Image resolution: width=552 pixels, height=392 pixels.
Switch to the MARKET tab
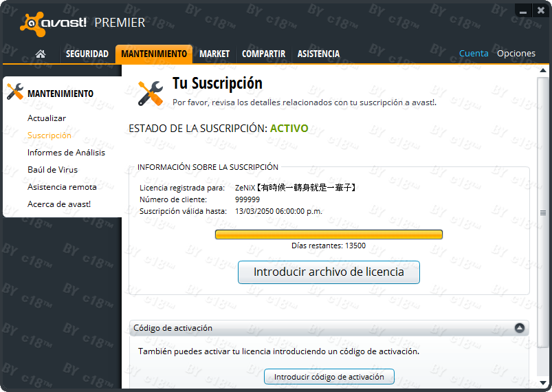coord(214,54)
